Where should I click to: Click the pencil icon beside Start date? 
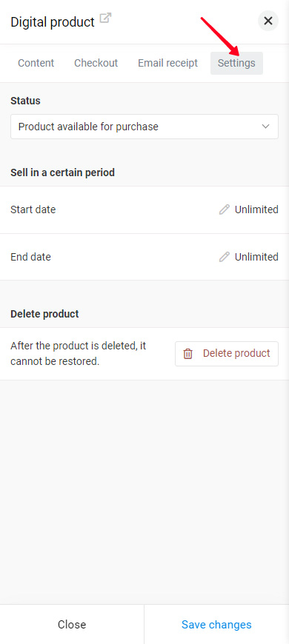224,209
